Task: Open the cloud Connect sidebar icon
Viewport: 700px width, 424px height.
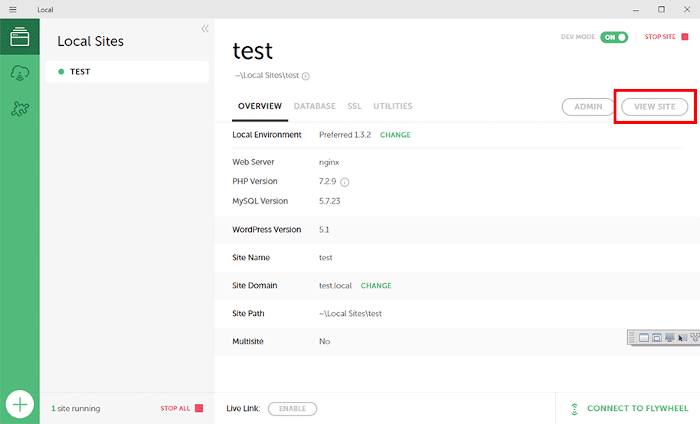Action: point(20,73)
